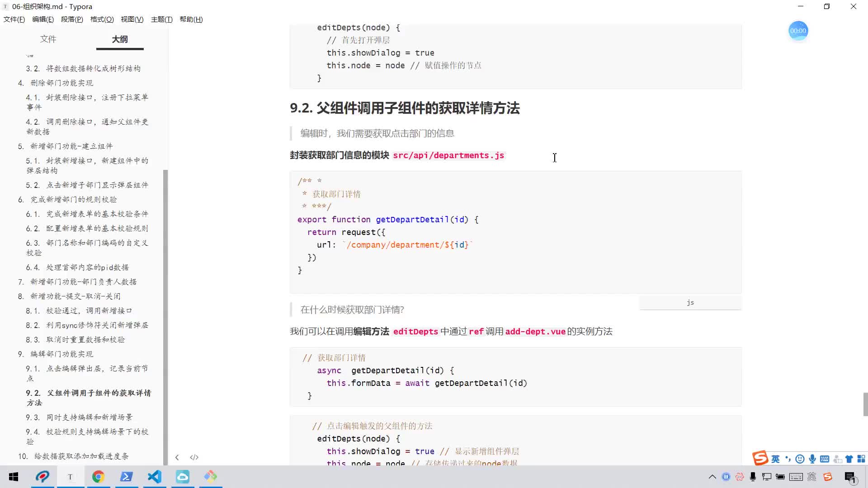
Task: Open Windows notification center
Action: tap(850, 477)
